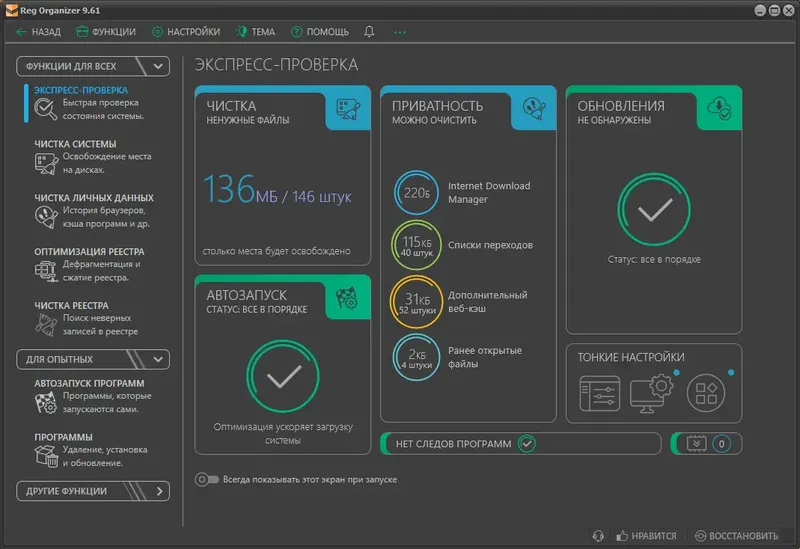Expand the ДРУГИЕ ФУНКЦИИ section
The height and width of the screenshot is (549, 800).
click(x=93, y=491)
